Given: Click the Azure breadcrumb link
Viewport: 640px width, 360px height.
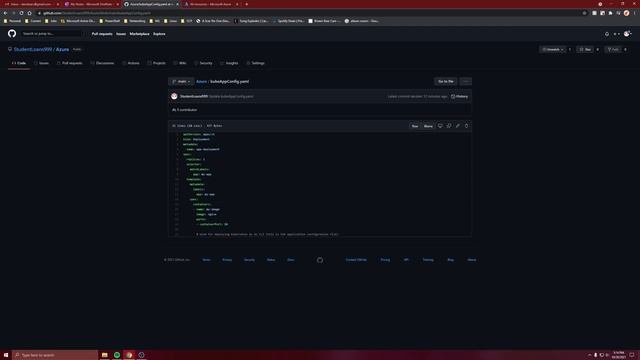Looking at the screenshot, I should [x=201, y=82].
